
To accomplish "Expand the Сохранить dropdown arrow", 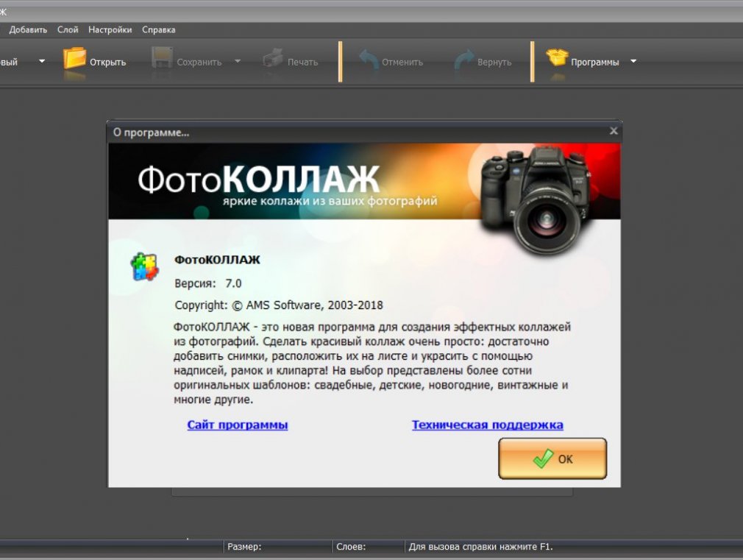I will 238,61.
